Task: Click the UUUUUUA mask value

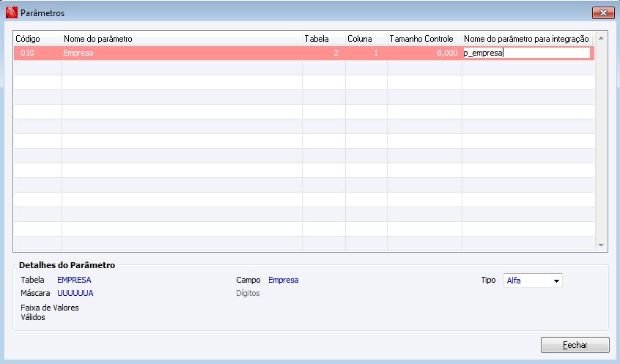Action: 75,293
